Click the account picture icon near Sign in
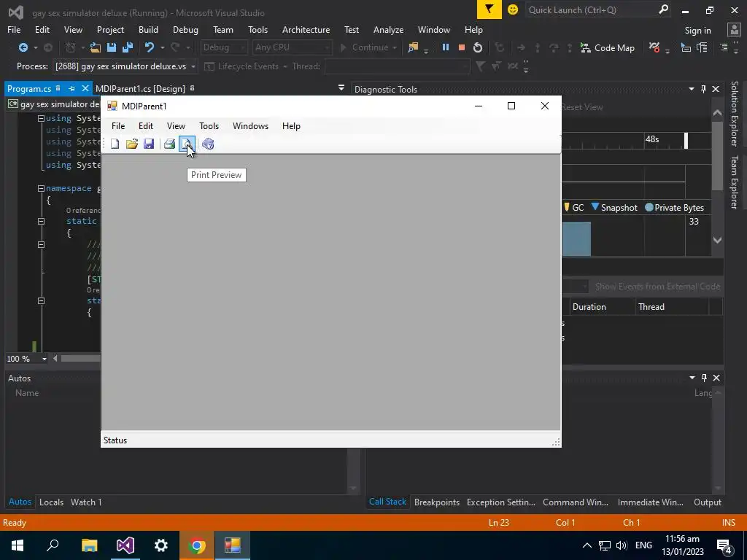Viewport: 747px width, 560px height. (x=734, y=29)
